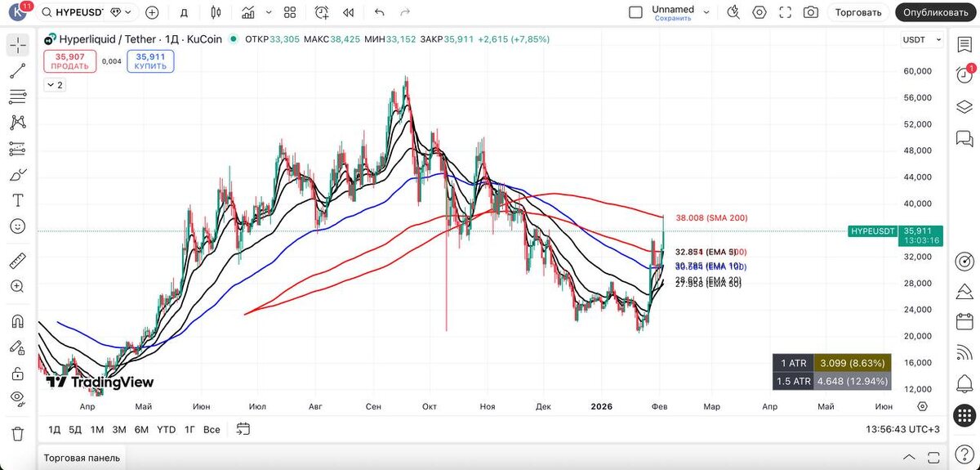
Task: Select the 1Д date range tab
Action: click(x=54, y=429)
